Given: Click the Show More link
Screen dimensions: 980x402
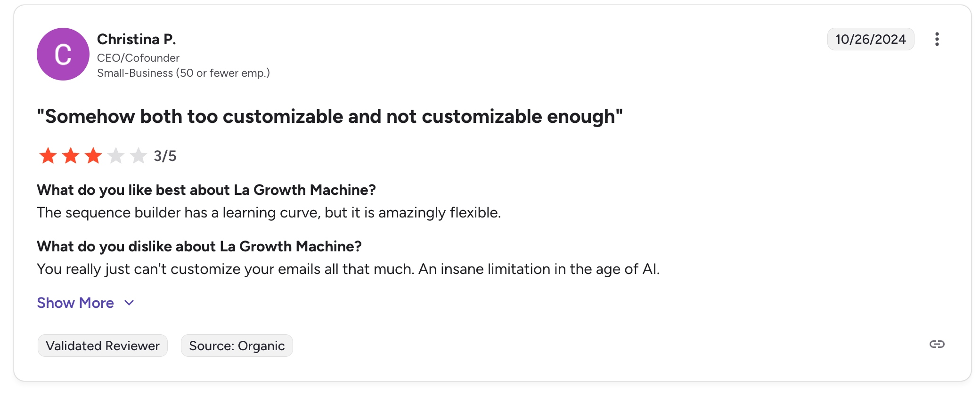Looking at the screenshot, I should click(x=75, y=303).
